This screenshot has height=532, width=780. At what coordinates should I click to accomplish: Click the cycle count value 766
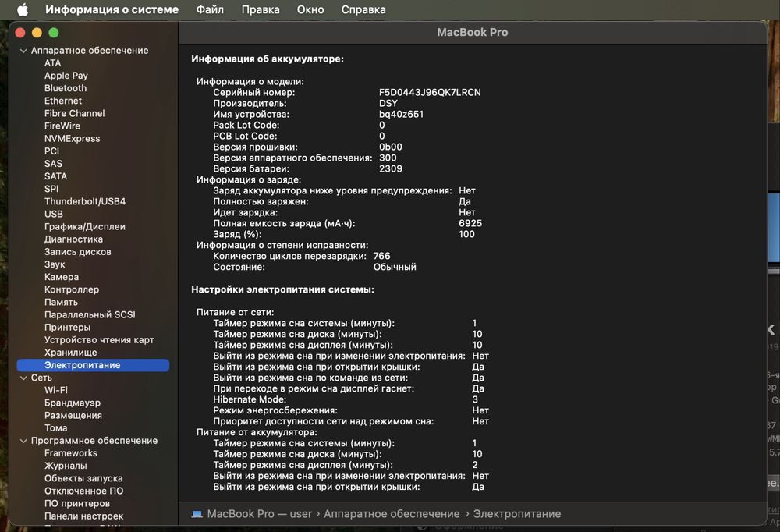(x=382, y=257)
